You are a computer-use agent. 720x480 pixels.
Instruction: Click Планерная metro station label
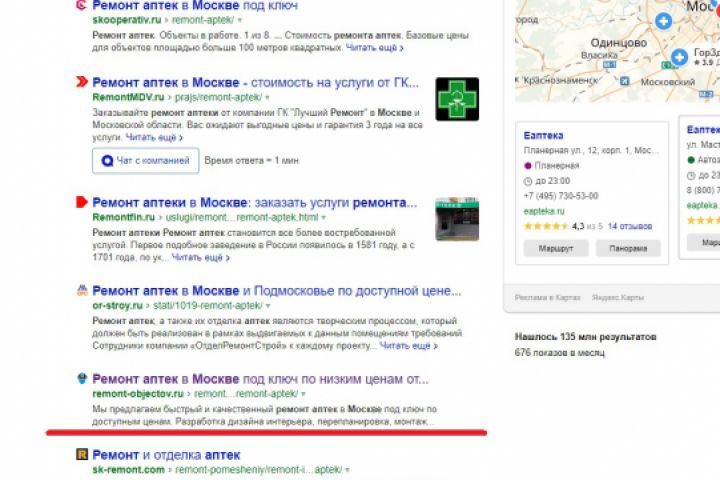[x=557, y=165]
